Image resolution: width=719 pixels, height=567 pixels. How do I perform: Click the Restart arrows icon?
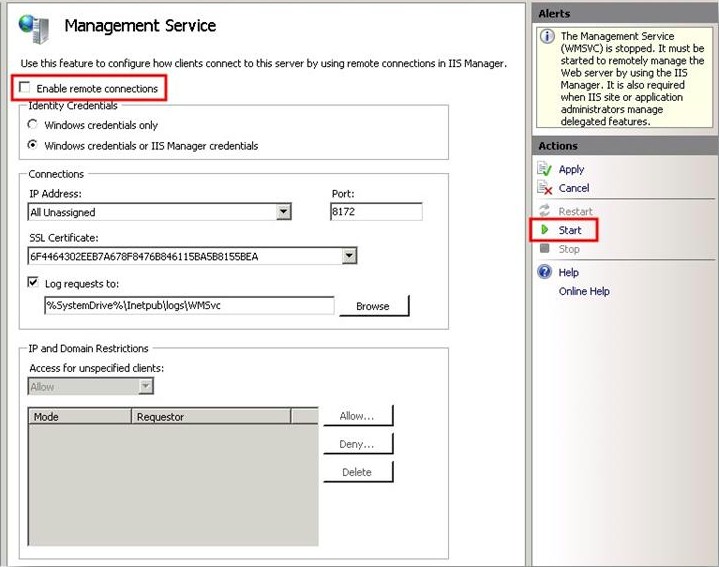click(544, 211)
